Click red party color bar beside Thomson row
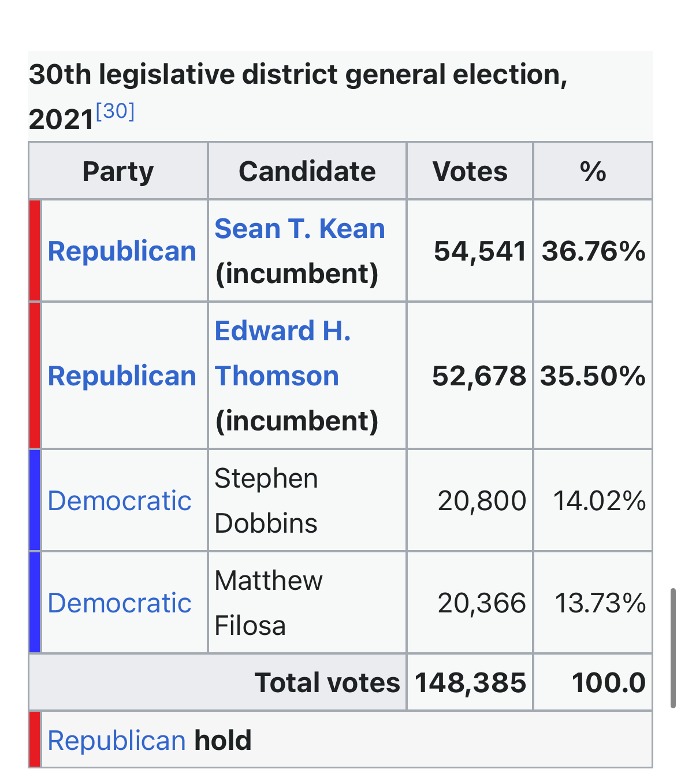 pyautogui.click(x=35, y=376)
